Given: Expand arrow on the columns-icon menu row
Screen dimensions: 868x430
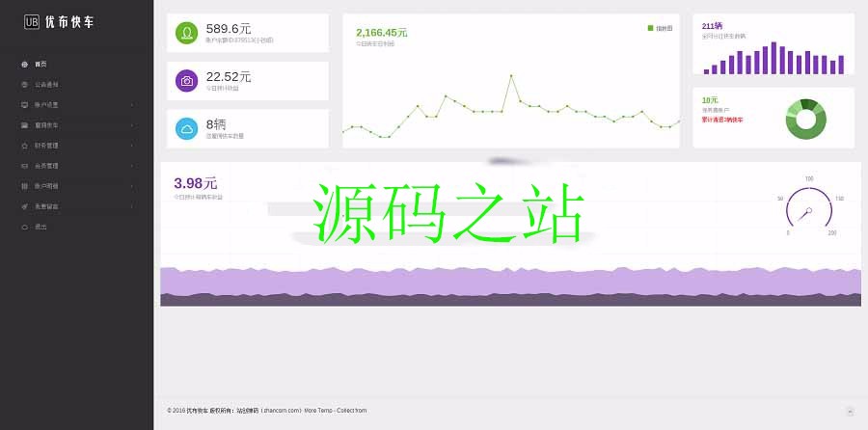Looking at the screenshot, I should pyautogui.click(x=132, y=186).
